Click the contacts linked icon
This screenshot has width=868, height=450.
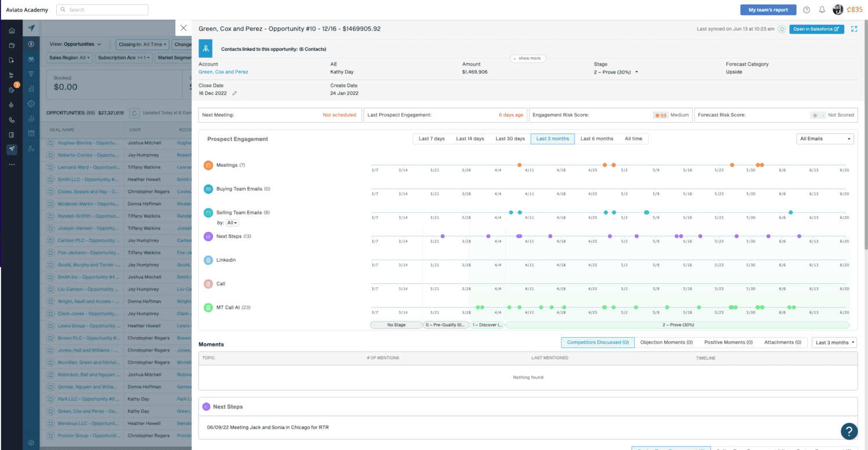207,49
